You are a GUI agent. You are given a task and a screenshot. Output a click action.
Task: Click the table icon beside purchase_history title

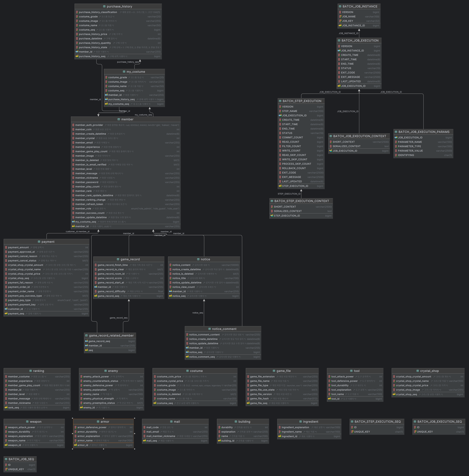click(104, 6)
